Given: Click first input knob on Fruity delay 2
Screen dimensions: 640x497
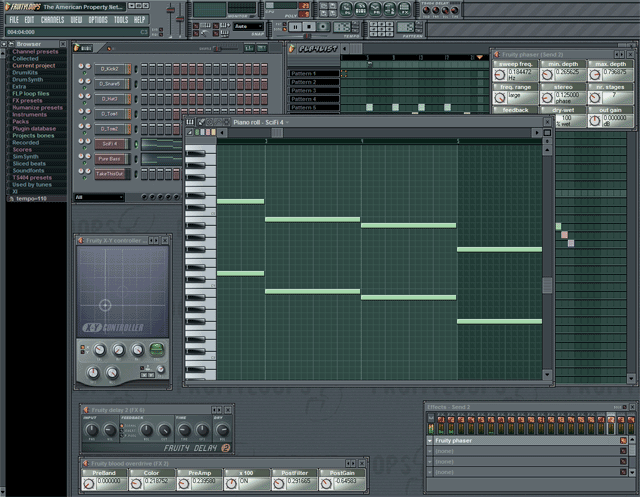Looking at the screenshot, I should pyautogui.click(x=92, y=430).
